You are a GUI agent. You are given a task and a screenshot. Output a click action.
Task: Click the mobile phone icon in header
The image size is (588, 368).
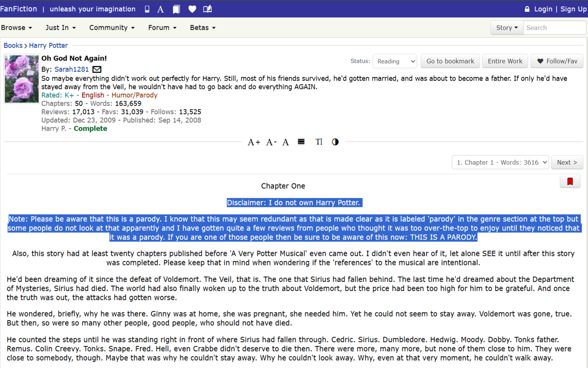pyautogui.click(x=147, y=9)
